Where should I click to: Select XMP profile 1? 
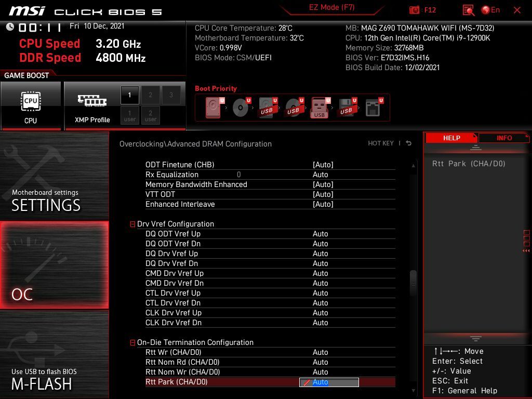click(x=129, y=95)
